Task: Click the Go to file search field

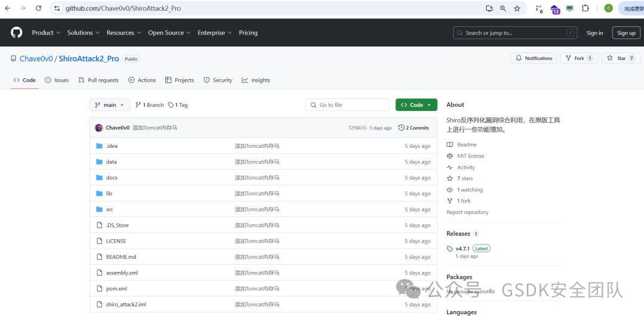Action: (x=347, y=105)
